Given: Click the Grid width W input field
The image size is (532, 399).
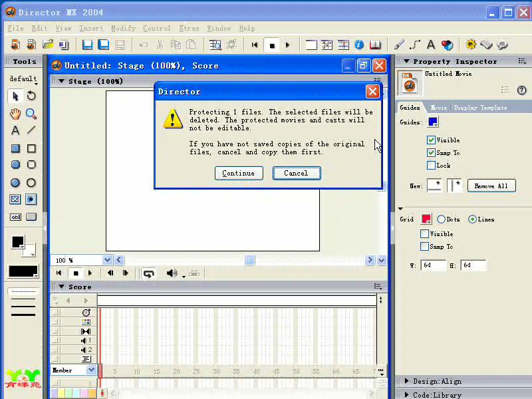Looking at the screenshot, I should pyautogui.click(x=434, y=265).
